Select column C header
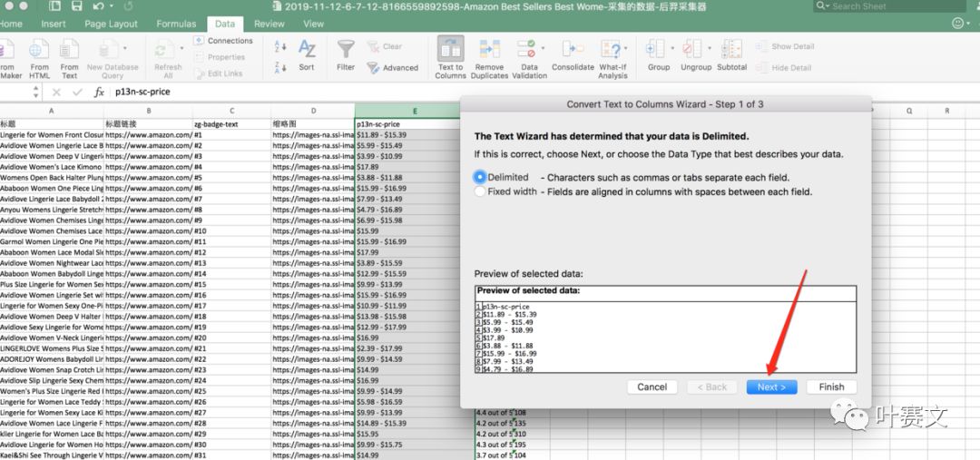 (232, 111)
